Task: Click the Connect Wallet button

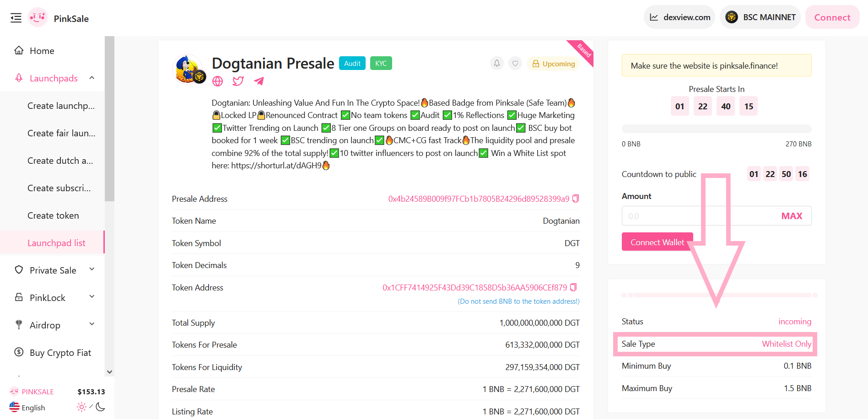Action: click(657, 242)
